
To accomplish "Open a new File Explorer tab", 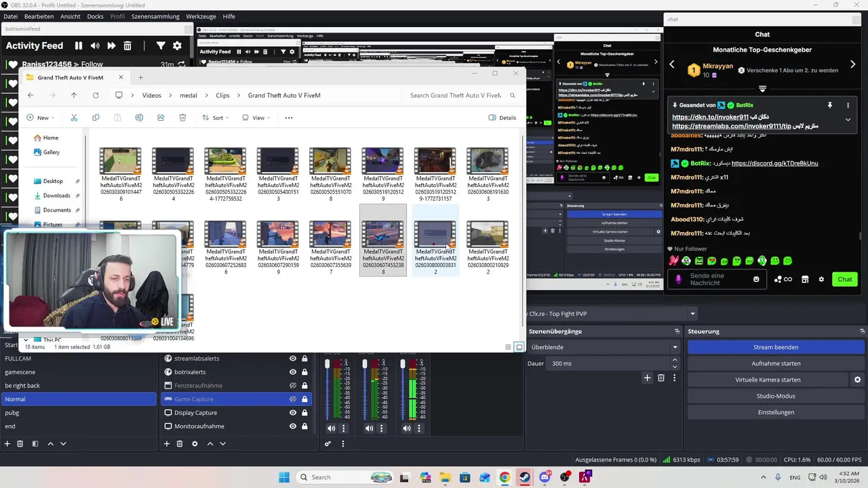I will click(x=140, y=77).
